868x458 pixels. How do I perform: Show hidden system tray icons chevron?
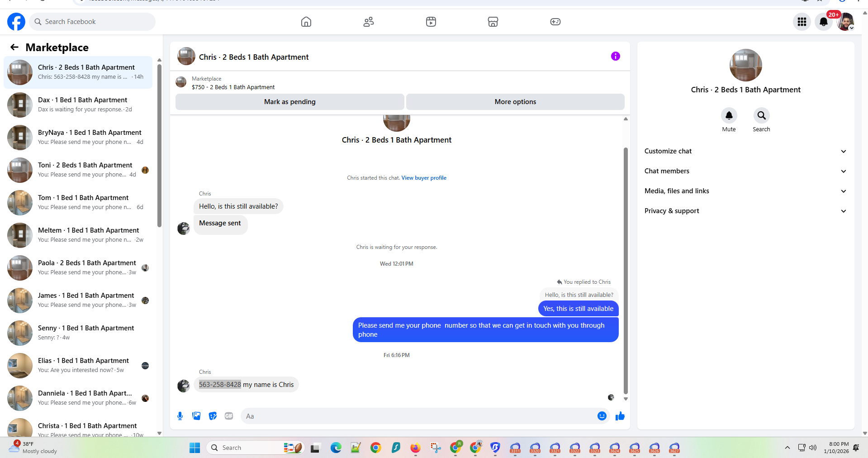[x=787, y=448]
